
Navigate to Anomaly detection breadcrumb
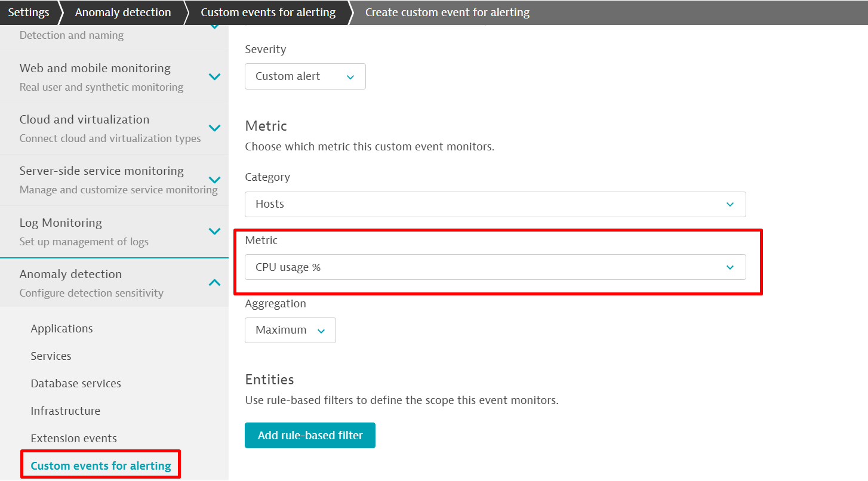point(122,13)
